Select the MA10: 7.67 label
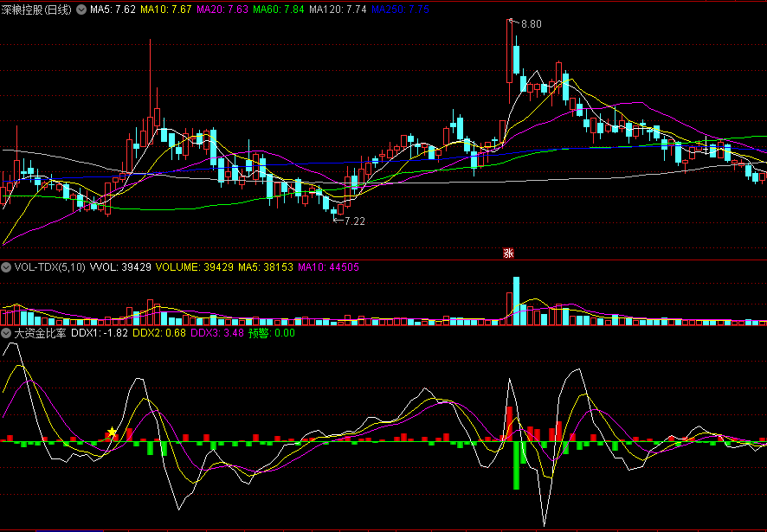767x532 pixels. (x=166, y=10)
